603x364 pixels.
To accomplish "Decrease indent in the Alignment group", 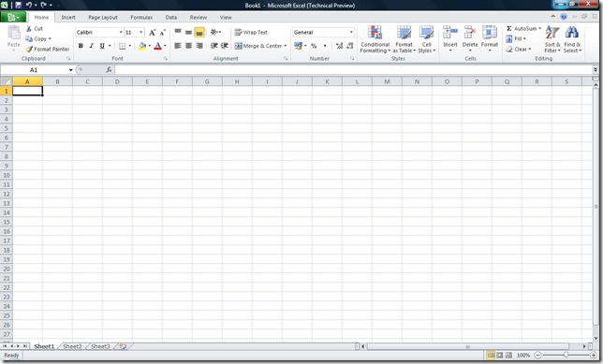I will (x=214, y=46).
